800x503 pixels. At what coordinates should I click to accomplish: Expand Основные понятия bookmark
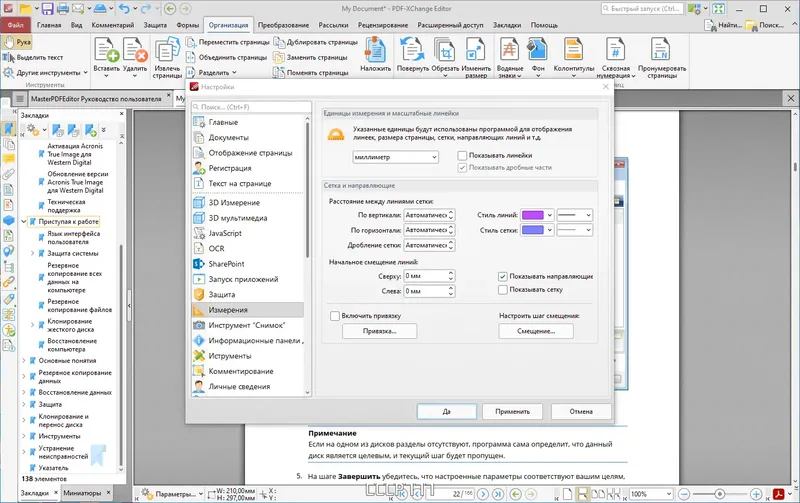click(23, 360)
